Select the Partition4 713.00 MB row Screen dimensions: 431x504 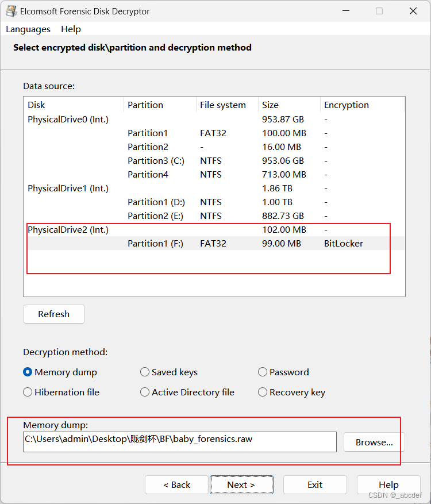[214, 175]
